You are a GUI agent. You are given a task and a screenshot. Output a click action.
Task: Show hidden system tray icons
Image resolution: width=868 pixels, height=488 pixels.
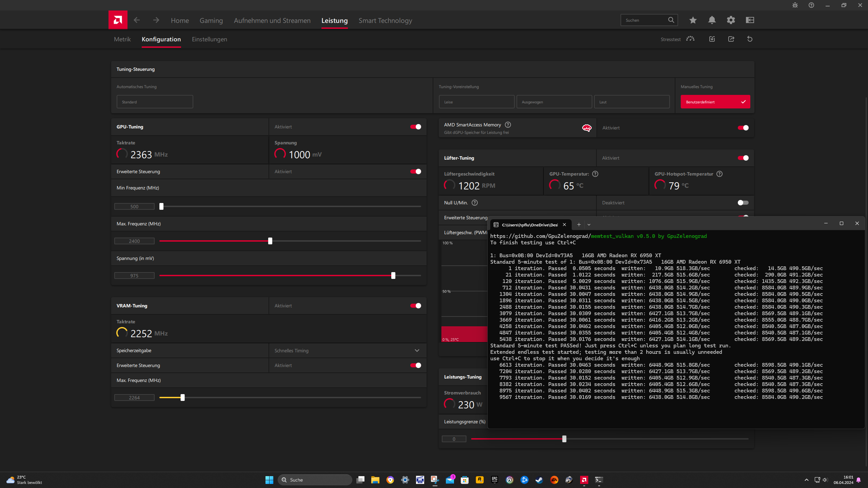pos(806,480)
